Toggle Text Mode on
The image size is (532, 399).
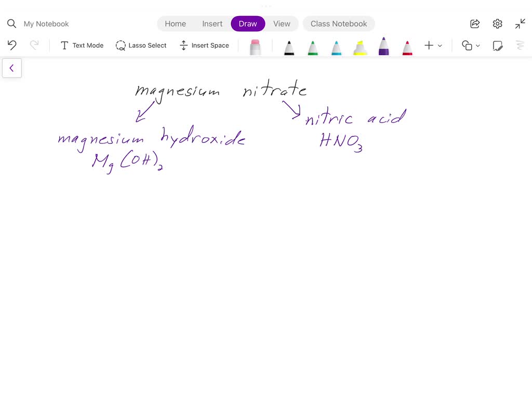coord(82,45)
